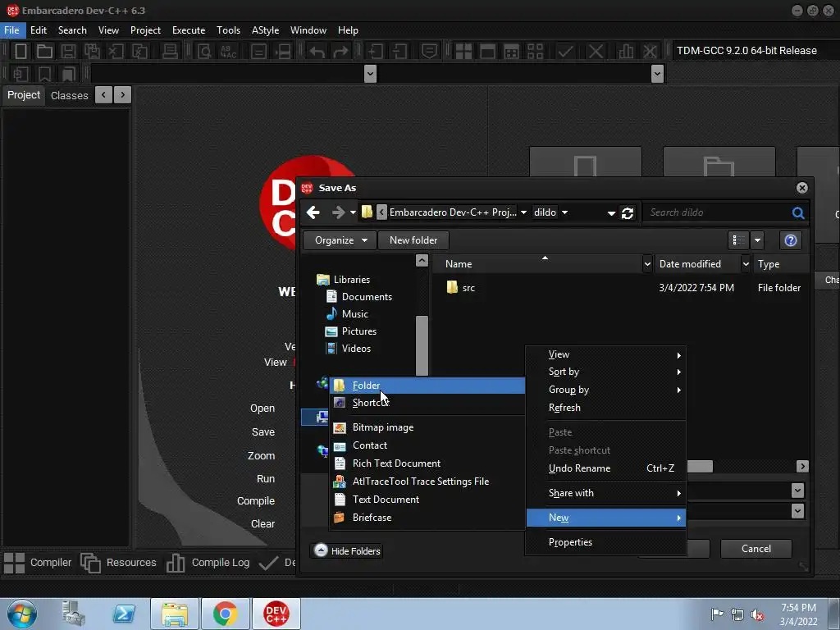Click the Windows Start orb

22,614
